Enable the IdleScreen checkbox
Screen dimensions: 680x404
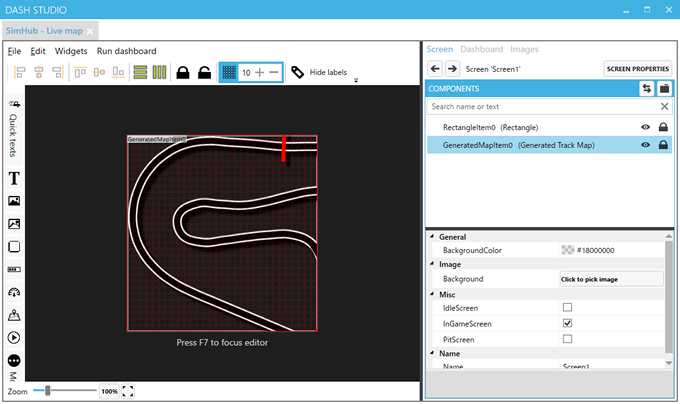[567, 307]
